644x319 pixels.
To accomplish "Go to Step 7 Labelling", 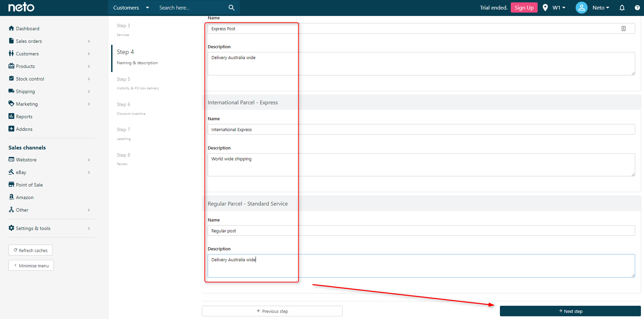I will 124,134.
